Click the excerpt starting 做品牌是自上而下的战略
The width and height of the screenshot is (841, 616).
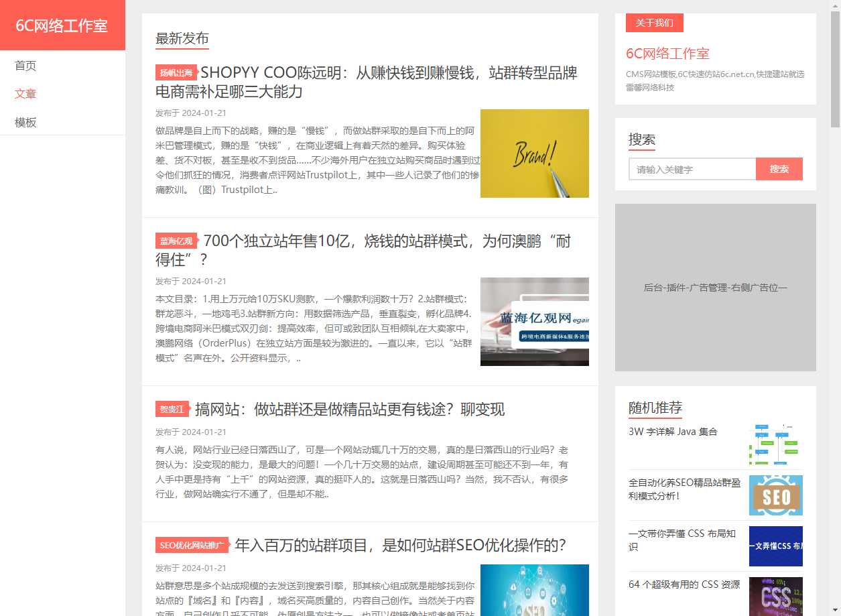point(318,160)
